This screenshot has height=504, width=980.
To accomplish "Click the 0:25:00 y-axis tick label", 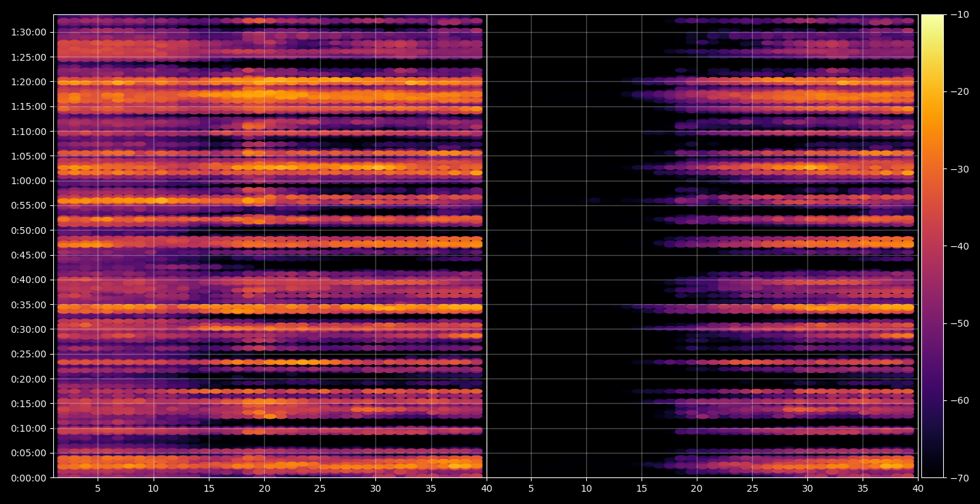I will pos(28,354).
